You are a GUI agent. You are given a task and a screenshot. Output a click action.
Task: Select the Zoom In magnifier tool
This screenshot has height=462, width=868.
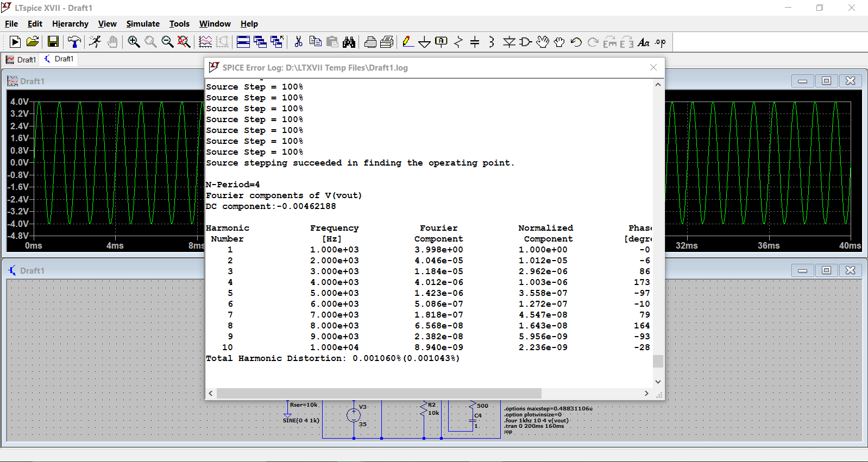coord(134,42)
